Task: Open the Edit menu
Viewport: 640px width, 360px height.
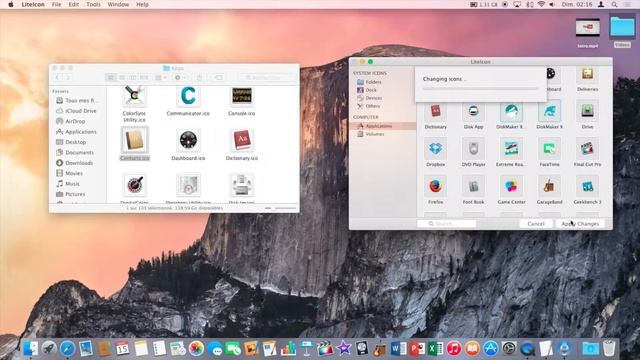Action: [x=73, y=4]
